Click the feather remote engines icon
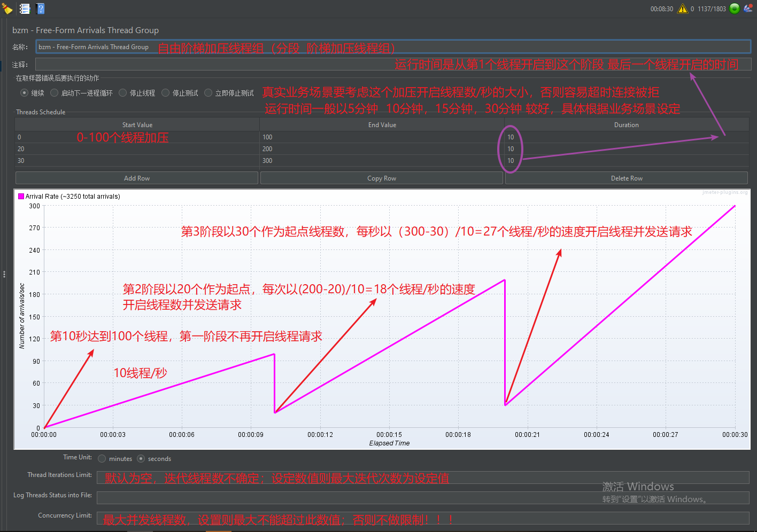Screen dimensions: 757x532 pos(748,9)
